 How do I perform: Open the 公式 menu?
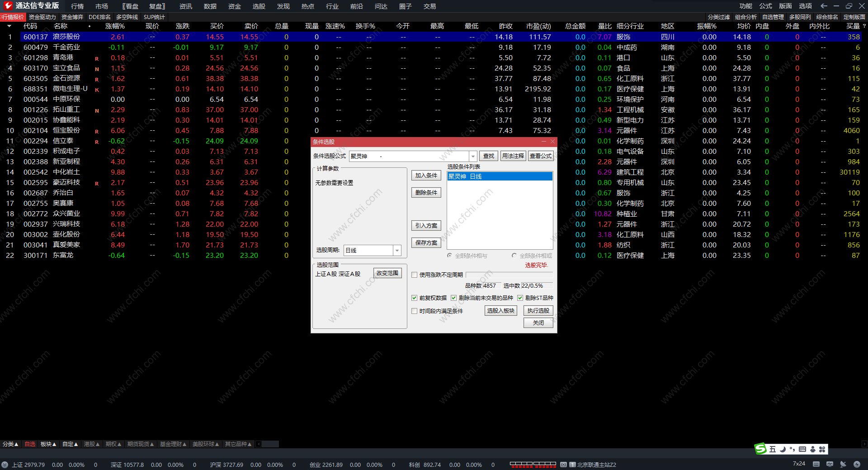pos(765,6)
